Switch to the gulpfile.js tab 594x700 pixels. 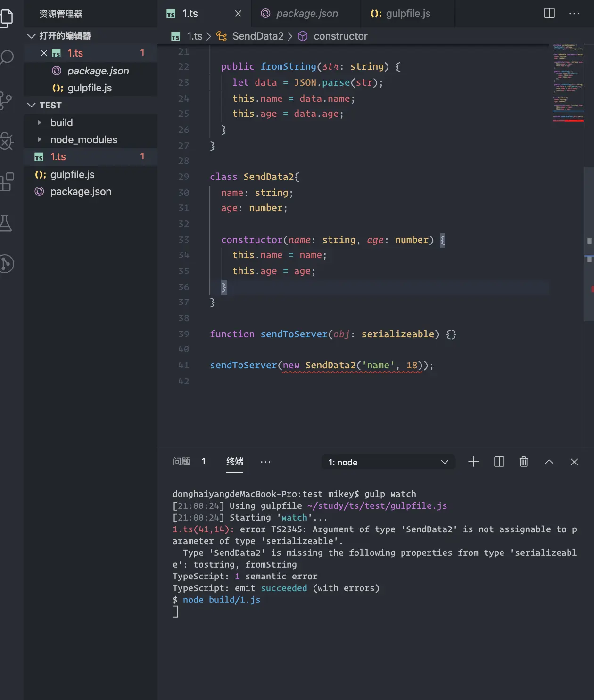408,14
